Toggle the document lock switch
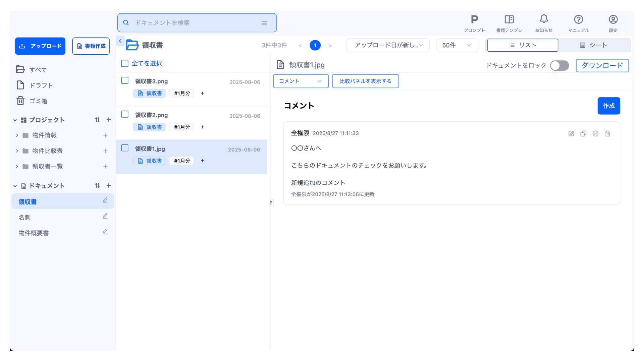 click(559, 66)
